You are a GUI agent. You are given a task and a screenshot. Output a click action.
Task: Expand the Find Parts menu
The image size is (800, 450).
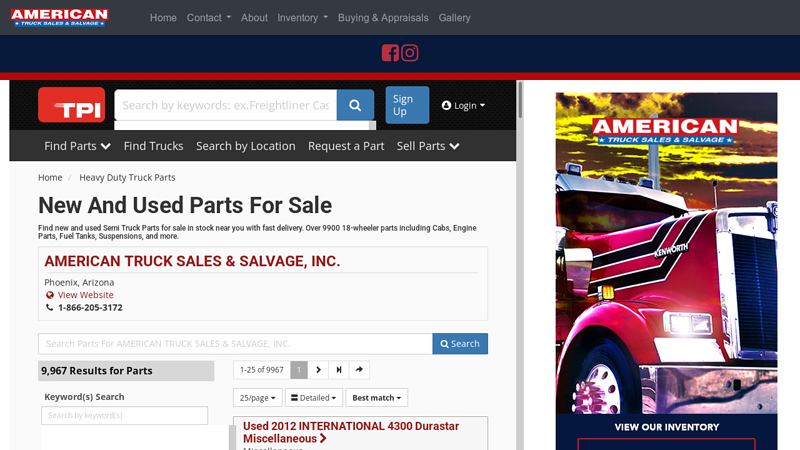click(x=77, y=146)
